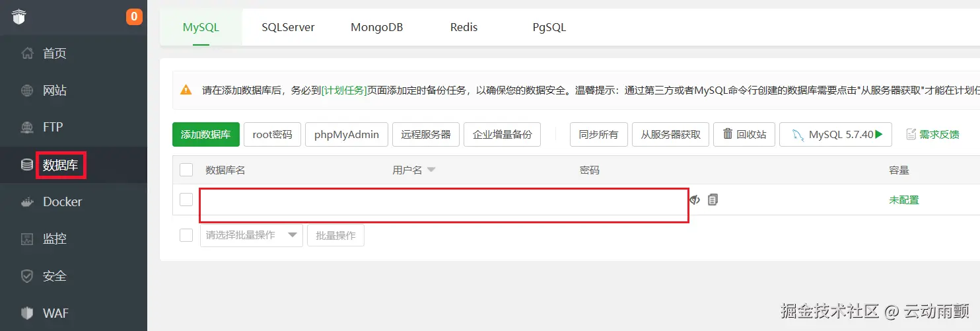Switch to the MySQL tab

pyautogui.click(x=201, y=27)
